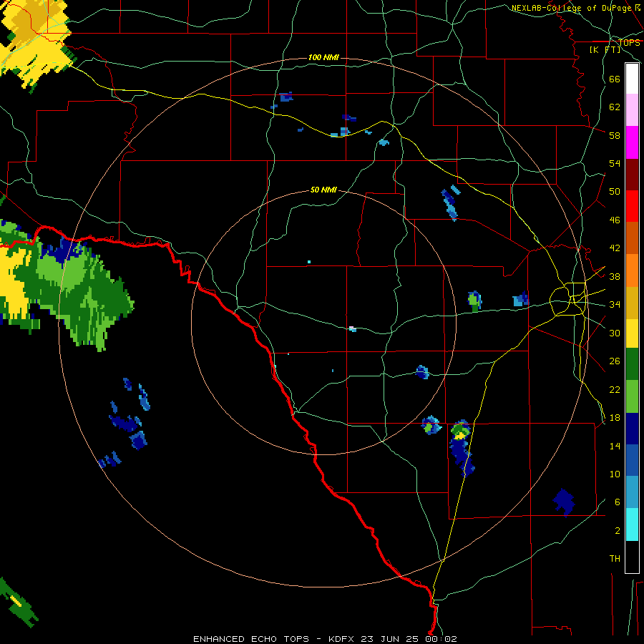Select the gold legend color block
The width and height of the screenshot is (644, 644).
point(632,303)
